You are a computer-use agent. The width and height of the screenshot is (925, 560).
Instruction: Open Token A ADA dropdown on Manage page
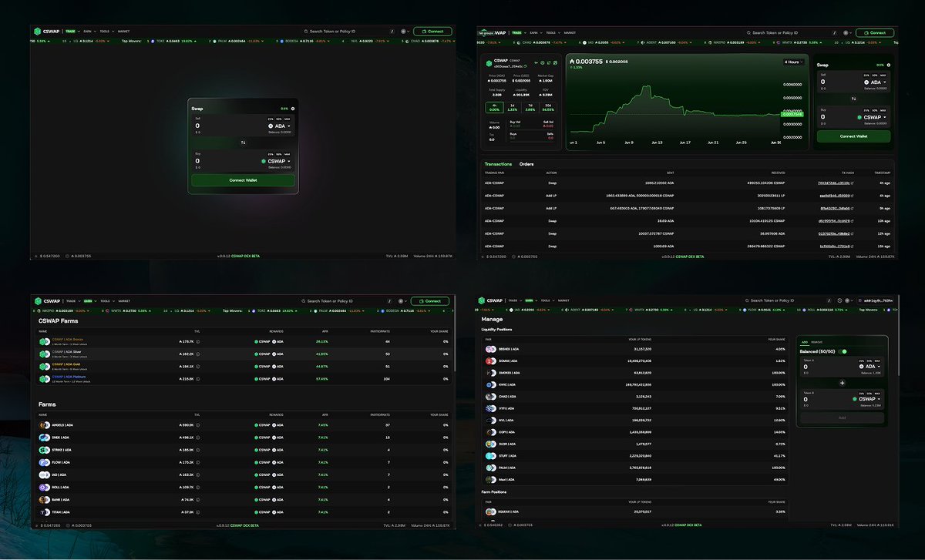(869, 367)
